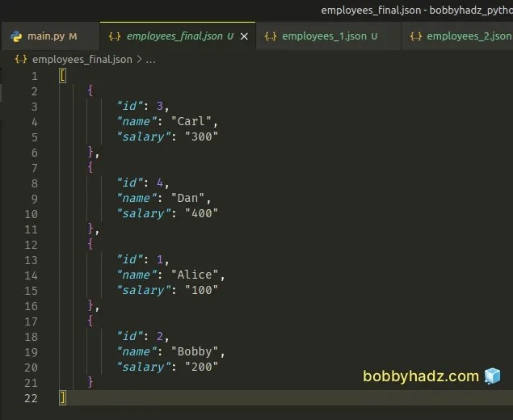The width and height of the screenshot is (513, 420).
Task: Open the employees_2.json tab
Action: 457,36
